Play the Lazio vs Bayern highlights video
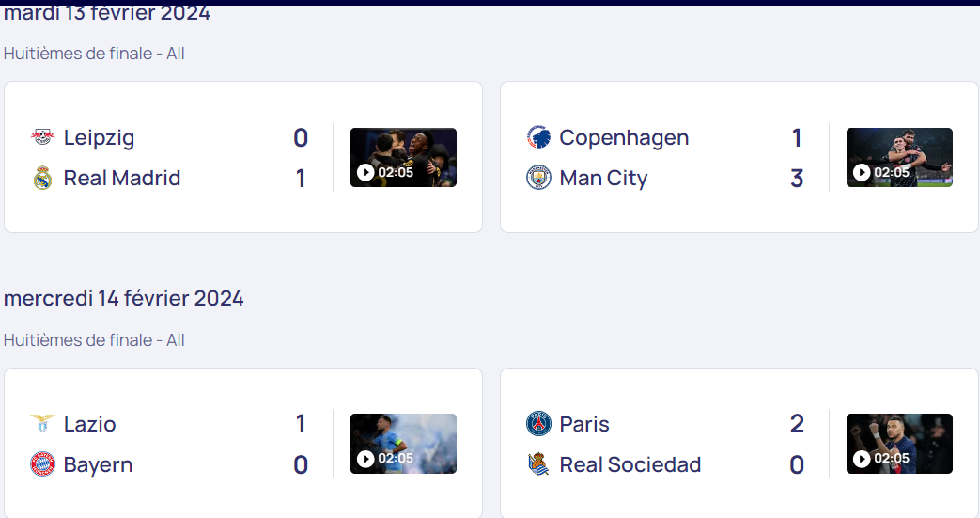The height and width of the screenshot is (518, 980). (x=403, y=444)
